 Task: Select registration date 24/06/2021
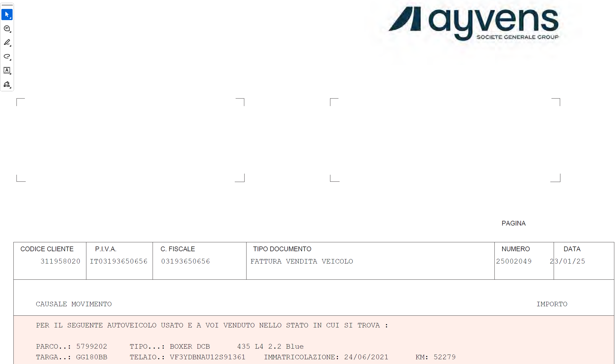pyautogui.click(x=366, y=357)
